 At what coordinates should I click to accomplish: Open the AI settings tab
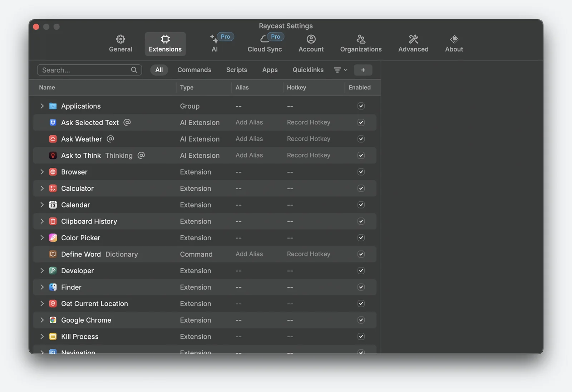tap(214, 44)
